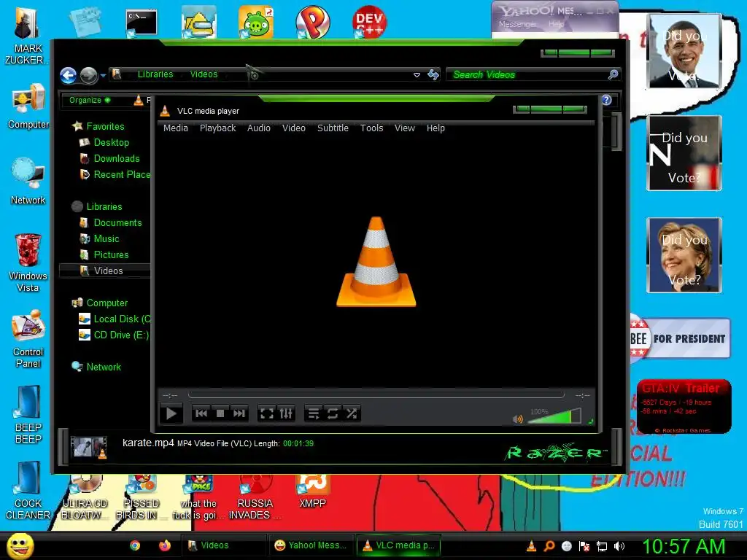Click karate.mp4 thumbnail in details pane
Screen dimensions: 747x560
coord(88,447)
